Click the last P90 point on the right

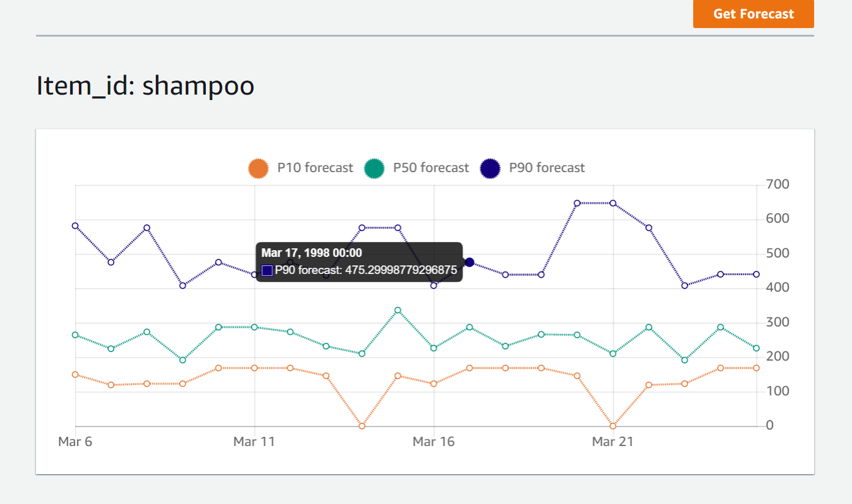point(756,275)
